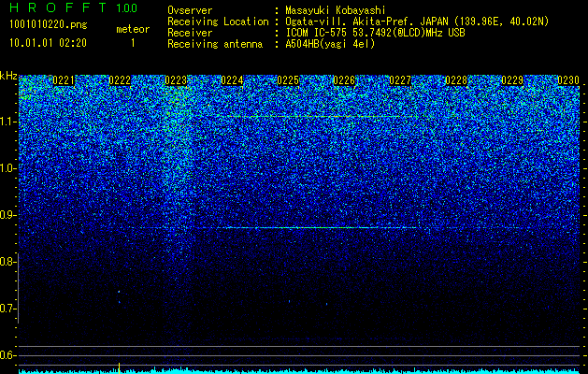Click the Receiver field label

click(190, 33)
